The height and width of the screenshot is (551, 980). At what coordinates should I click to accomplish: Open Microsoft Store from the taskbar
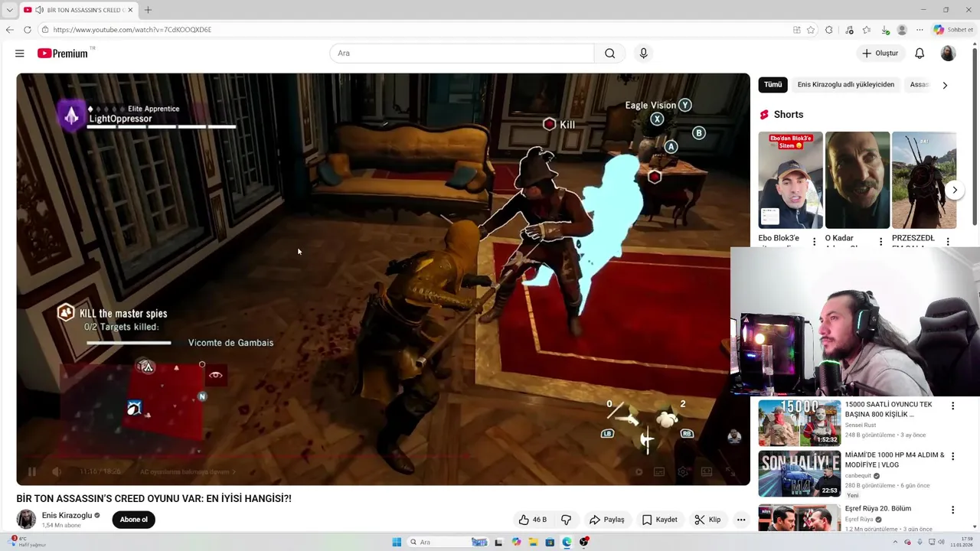click(550, 542)
